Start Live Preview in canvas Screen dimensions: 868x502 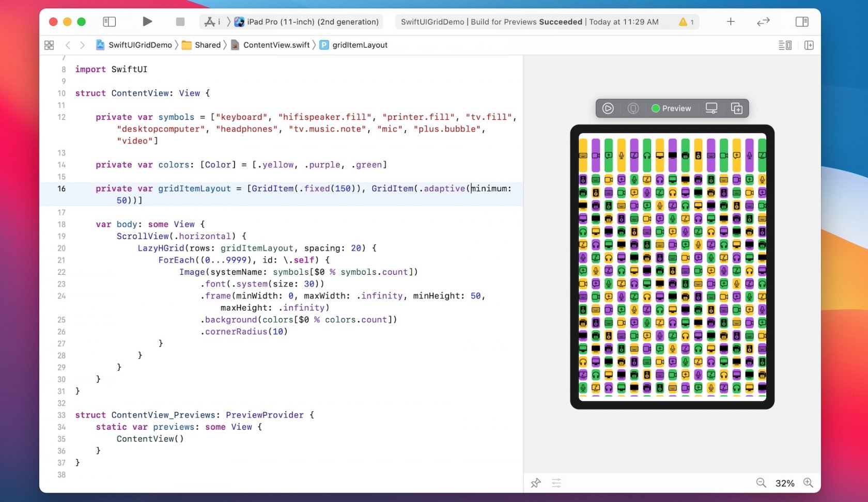608,108
